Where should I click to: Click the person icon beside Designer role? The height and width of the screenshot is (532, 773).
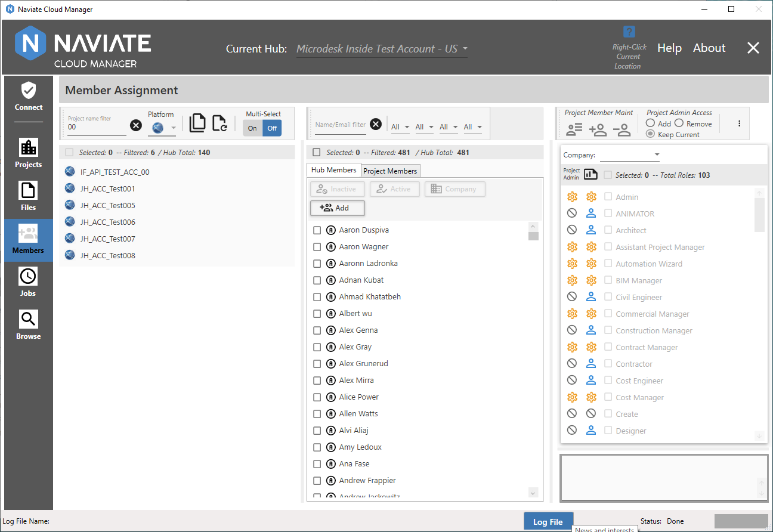tap(591, 431)
